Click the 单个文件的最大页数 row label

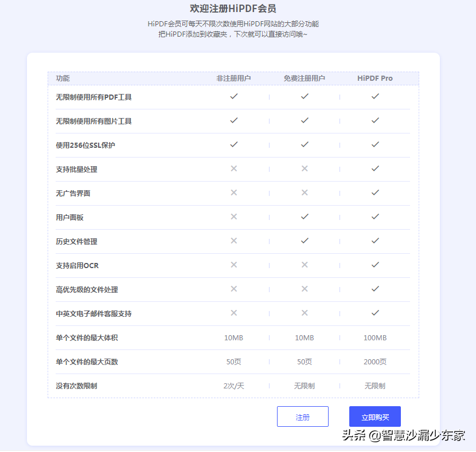87,362
